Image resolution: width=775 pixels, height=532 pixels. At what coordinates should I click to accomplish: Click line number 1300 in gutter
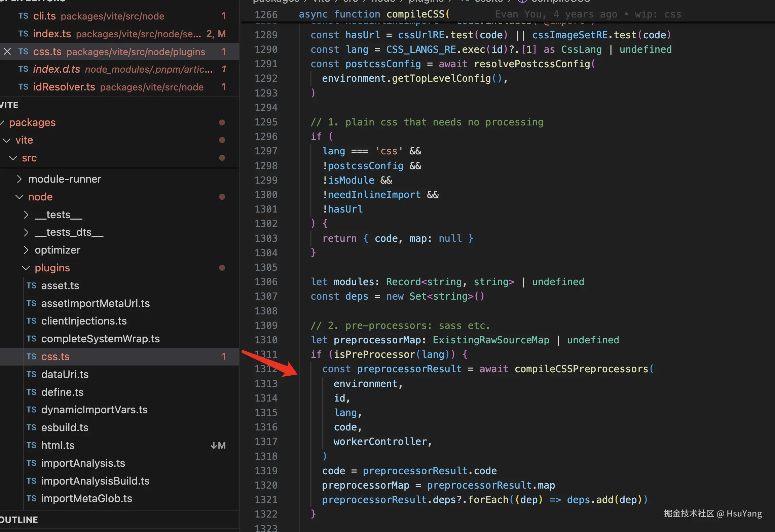(x=266, y=195)
